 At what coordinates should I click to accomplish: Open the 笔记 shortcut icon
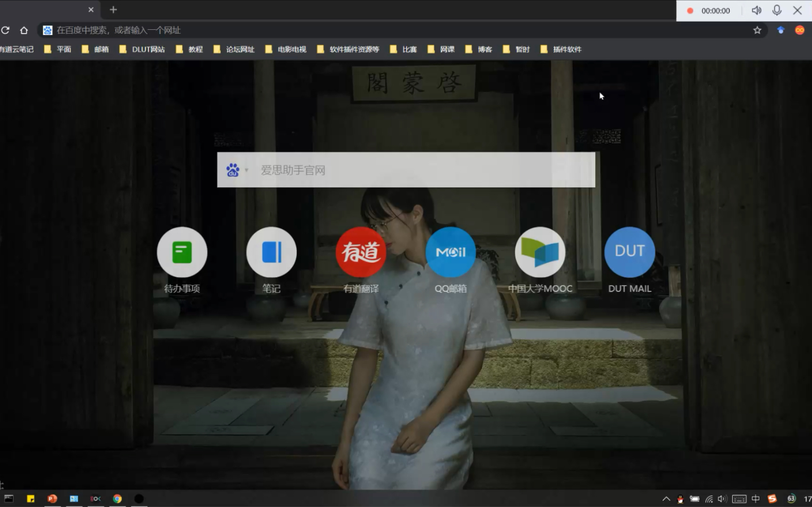click(x=271, y=252)
